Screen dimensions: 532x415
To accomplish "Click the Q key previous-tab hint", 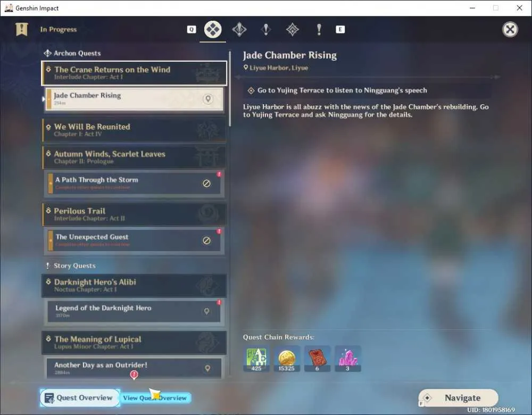I will coord(192,29).
